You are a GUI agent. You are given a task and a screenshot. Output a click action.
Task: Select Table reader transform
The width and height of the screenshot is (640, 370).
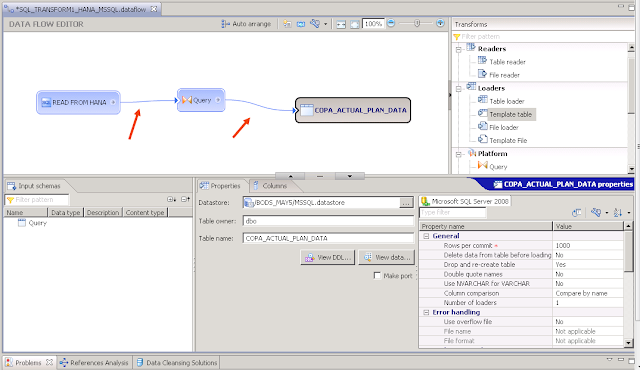502,62
